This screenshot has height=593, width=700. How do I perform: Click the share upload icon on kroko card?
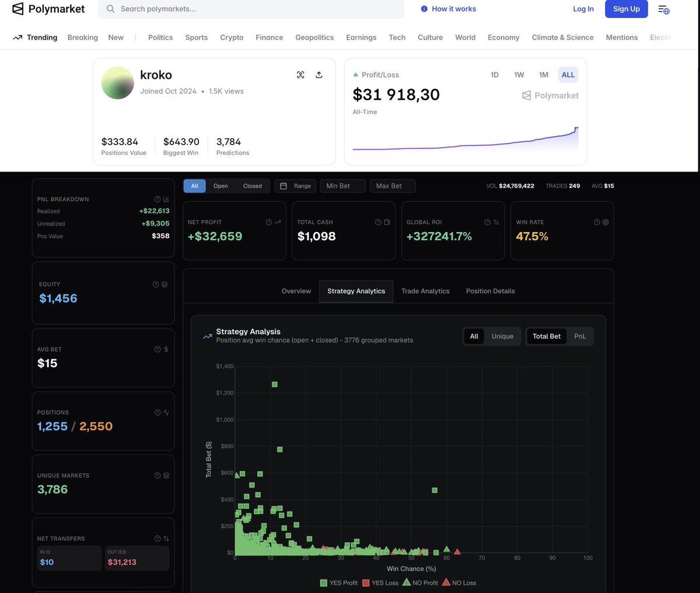pyautogui.click(x=319, y=75)
